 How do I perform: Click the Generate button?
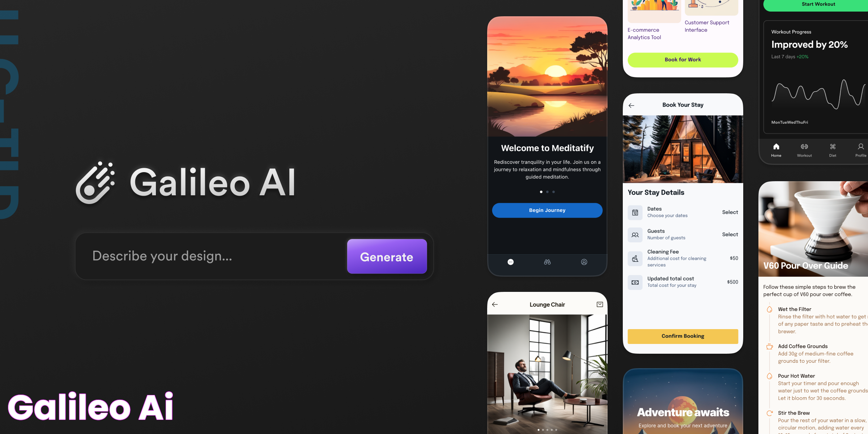click(x=386, y=256)
